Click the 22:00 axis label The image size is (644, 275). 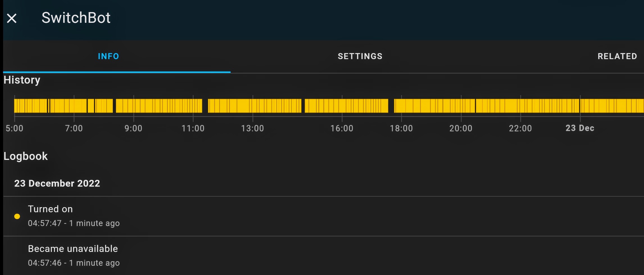(x=521, y=128)
